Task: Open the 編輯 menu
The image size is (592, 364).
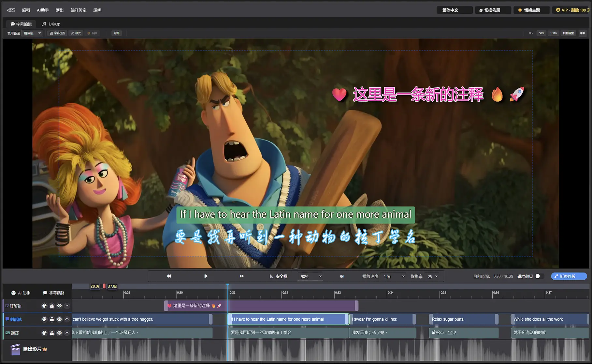Action: 26,10
